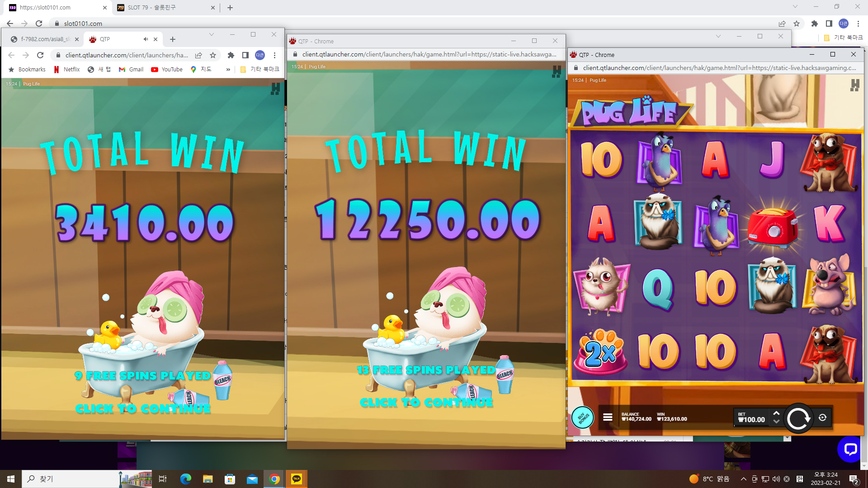Open the Netflix bookmark
868x488 pixels.
67,70
